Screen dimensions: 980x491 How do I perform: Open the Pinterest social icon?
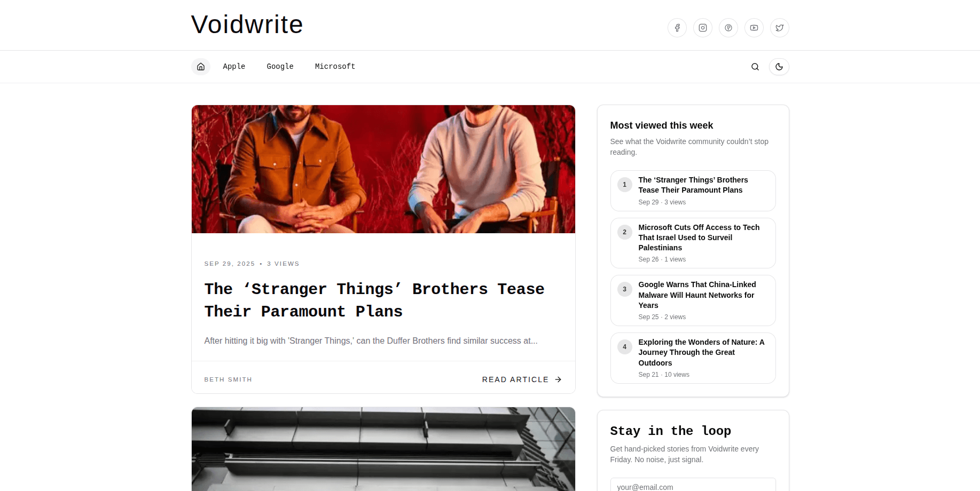coord(728,28)
